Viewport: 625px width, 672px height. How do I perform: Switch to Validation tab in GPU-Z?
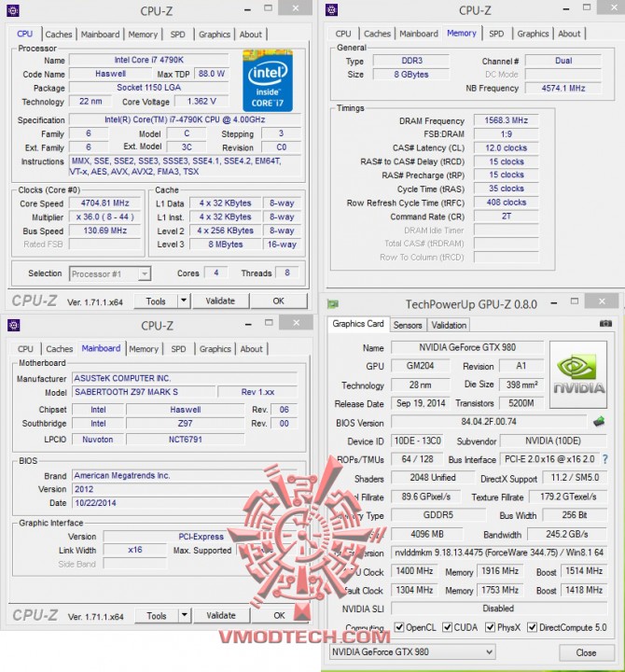click(x=449, y=325)
